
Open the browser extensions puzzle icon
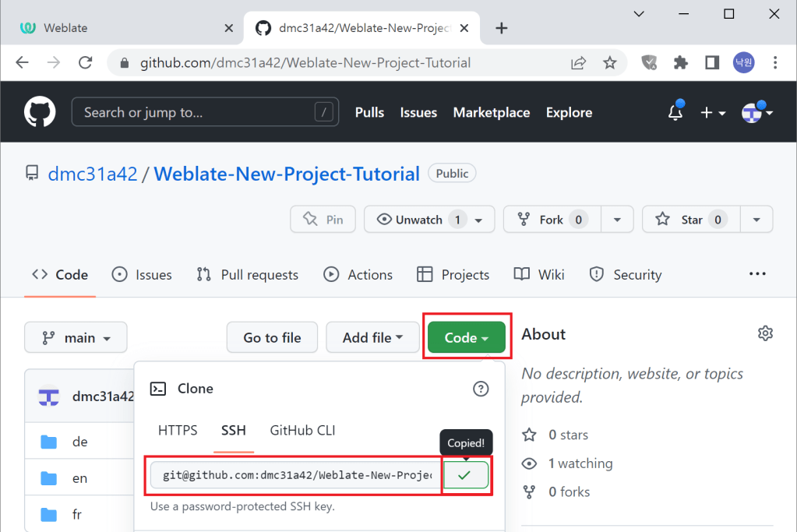pos(681,63)
